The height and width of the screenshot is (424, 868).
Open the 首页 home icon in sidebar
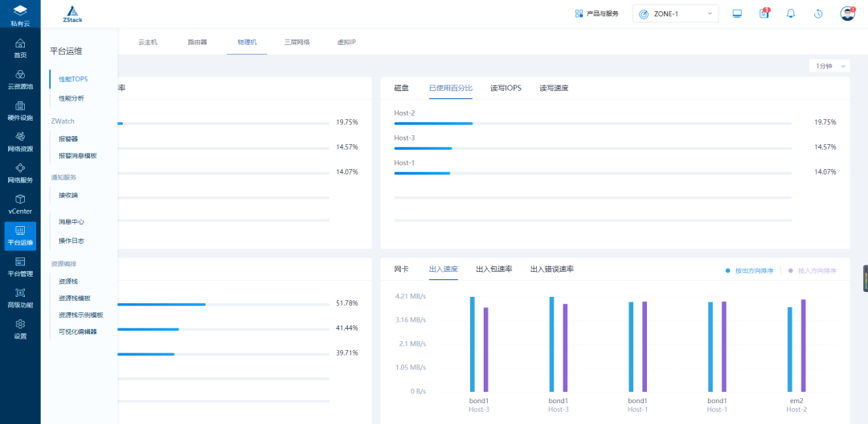point(20,43)
